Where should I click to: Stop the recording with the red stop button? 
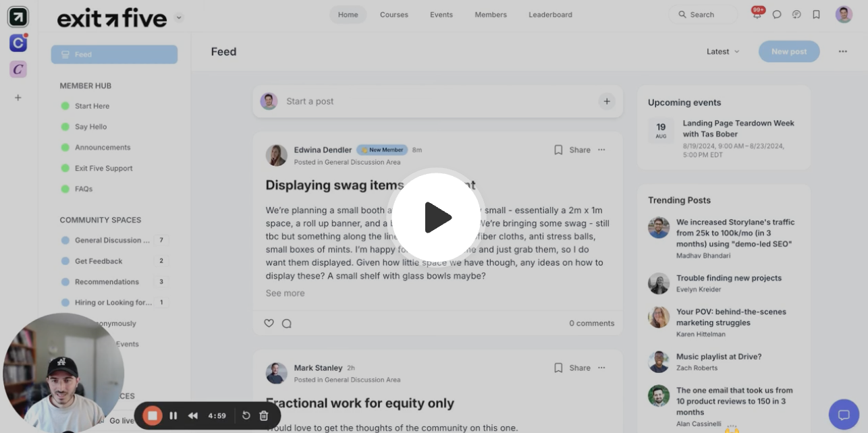pos(153,415)
